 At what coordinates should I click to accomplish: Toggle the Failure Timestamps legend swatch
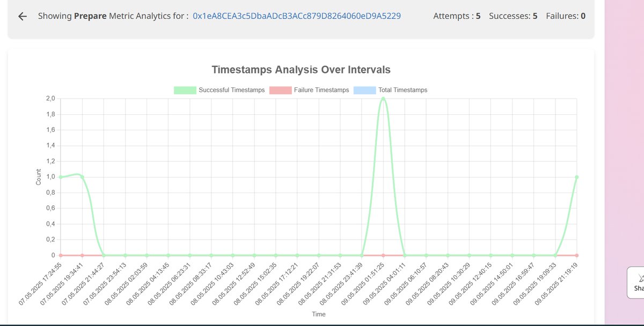click(280, 90)
